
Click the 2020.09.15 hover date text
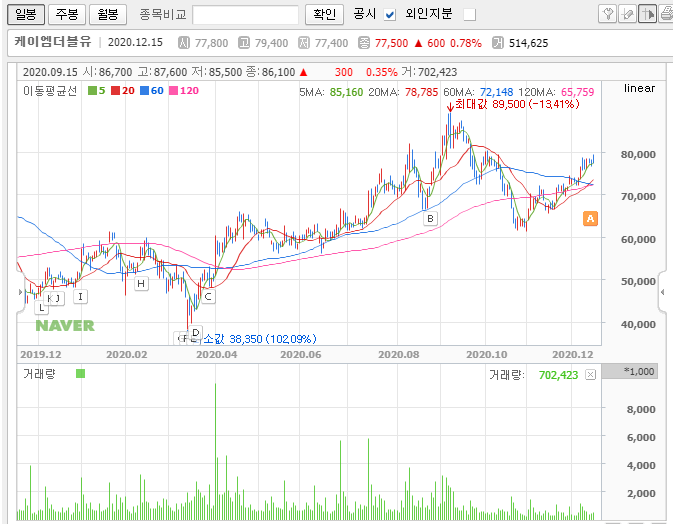(50, 72)
